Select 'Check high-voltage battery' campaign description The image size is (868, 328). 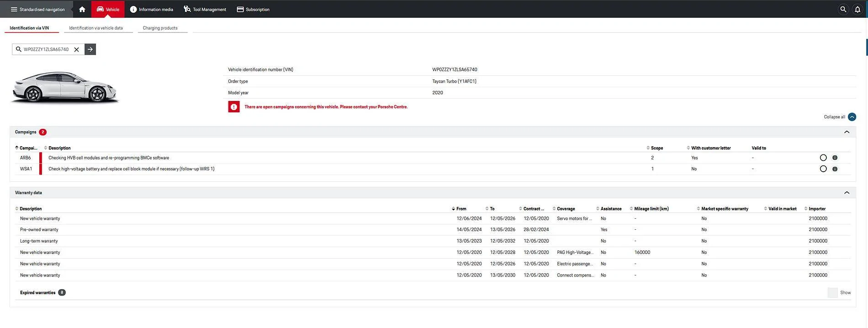pyautogui.click(x=132, y=169)
